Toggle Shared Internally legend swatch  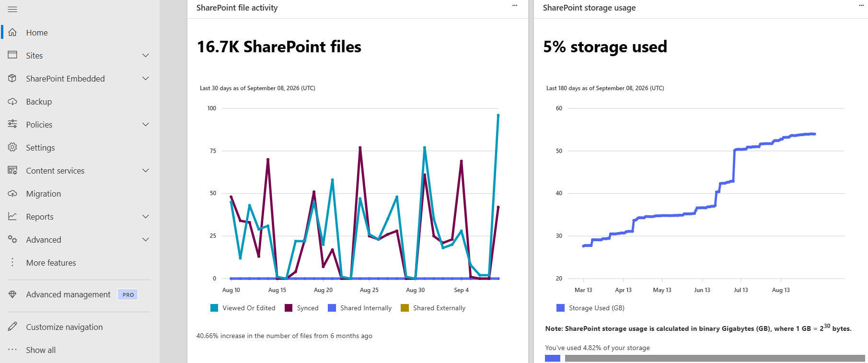332,308
